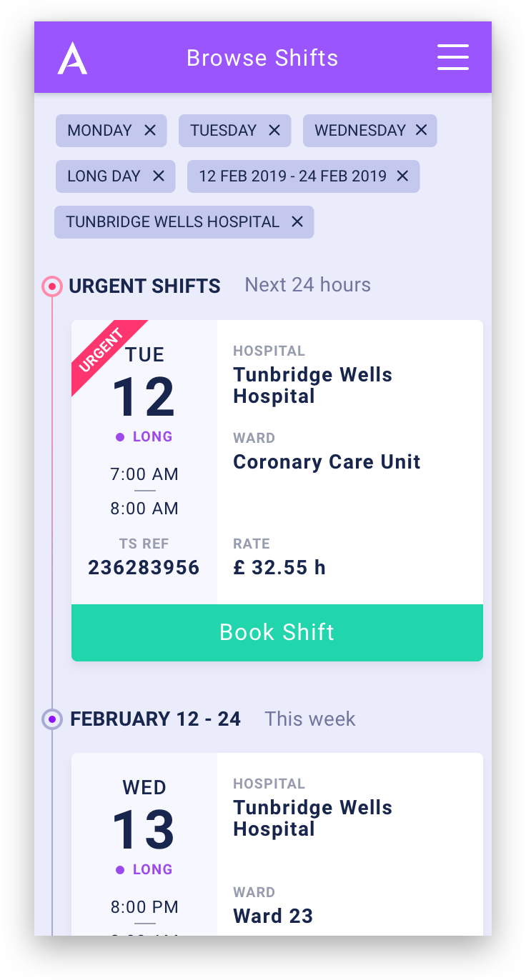The width and height of the screenshot is (526, 980).
Task: Open the Coronary Care Unit ward
Action: [x=327, y=461]
